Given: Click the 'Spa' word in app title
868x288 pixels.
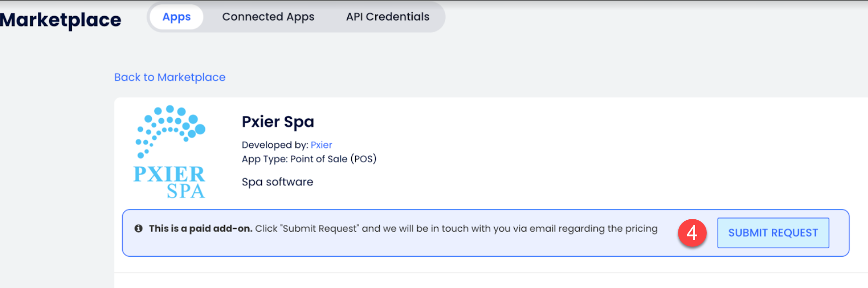Looking at the screenshot, I should click(x=299, y=122).
